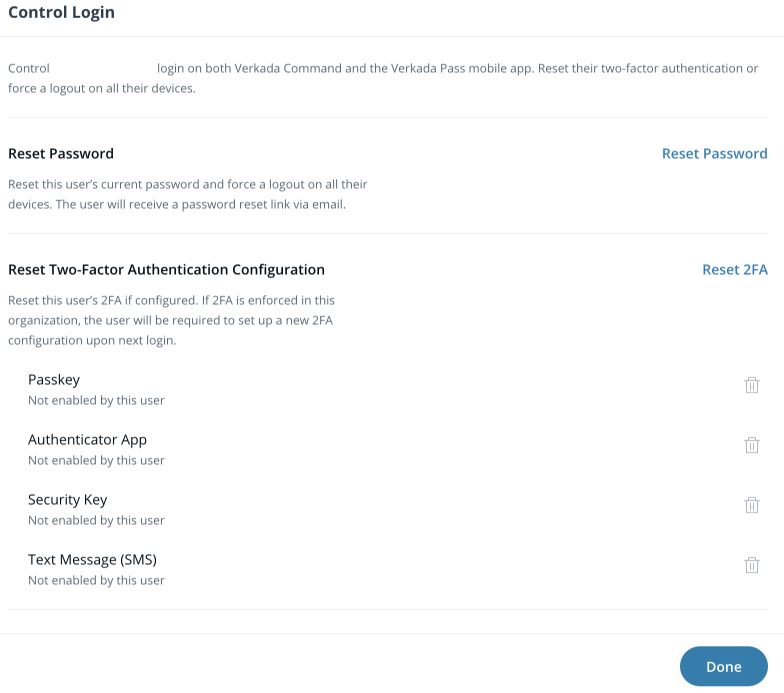This screenshot has height=693, width=784.
Task: Click the not-enabled status under Passkey
Action: [x=96, y=400]
